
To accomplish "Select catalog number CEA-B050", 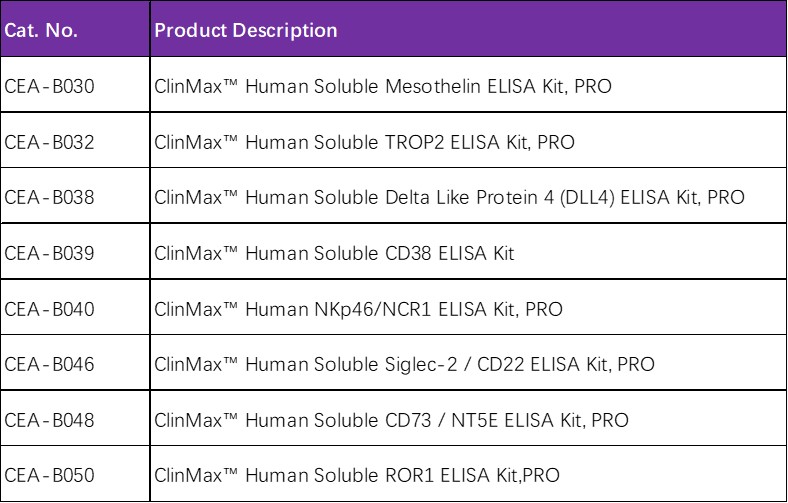I will click(x=49, y=475).
